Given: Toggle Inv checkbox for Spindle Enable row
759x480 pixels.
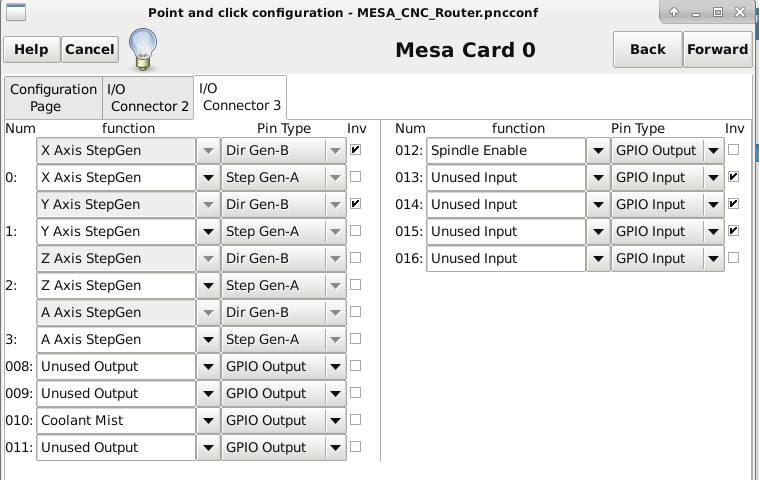Looking at the screenshot, I should point(734,150).
